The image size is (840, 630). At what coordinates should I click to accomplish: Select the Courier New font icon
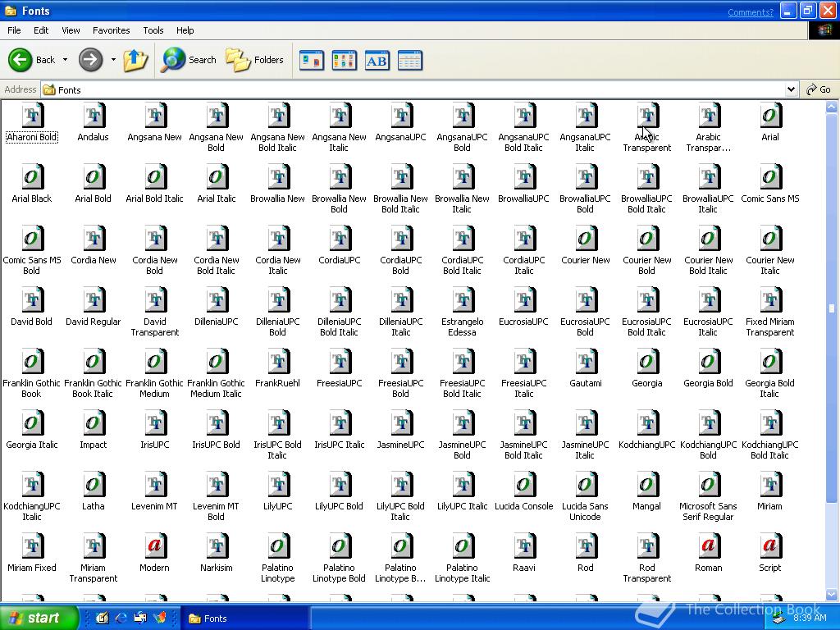[x=585, y=246]
